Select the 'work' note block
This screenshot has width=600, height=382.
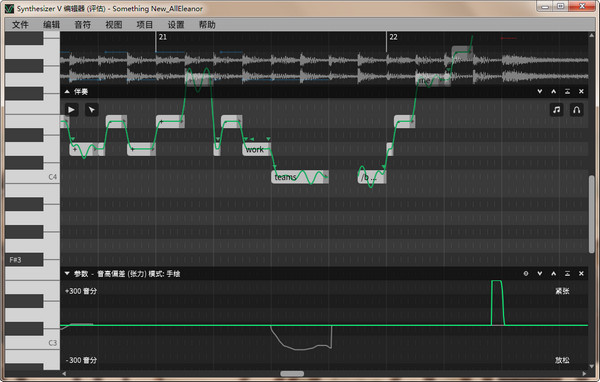[x=256, y=149]
